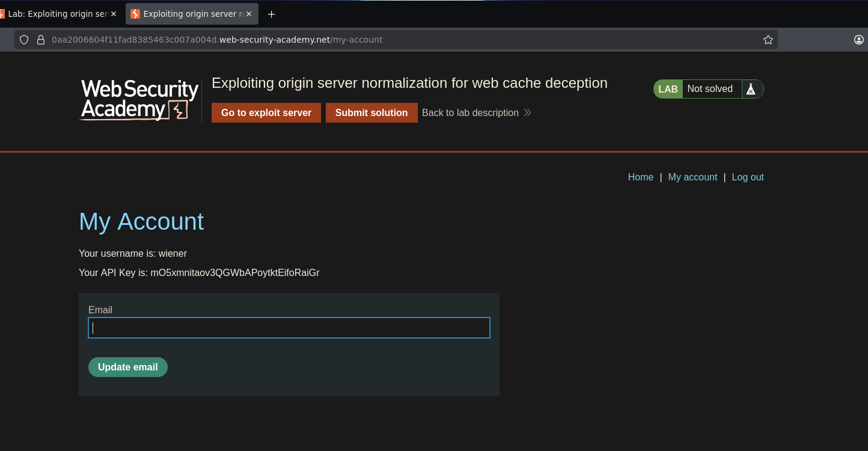Image resolution: width=868 pixels, height=451 pixels.
Task: Open the Firefox account profile icon
Action: [x=859, y=40]
